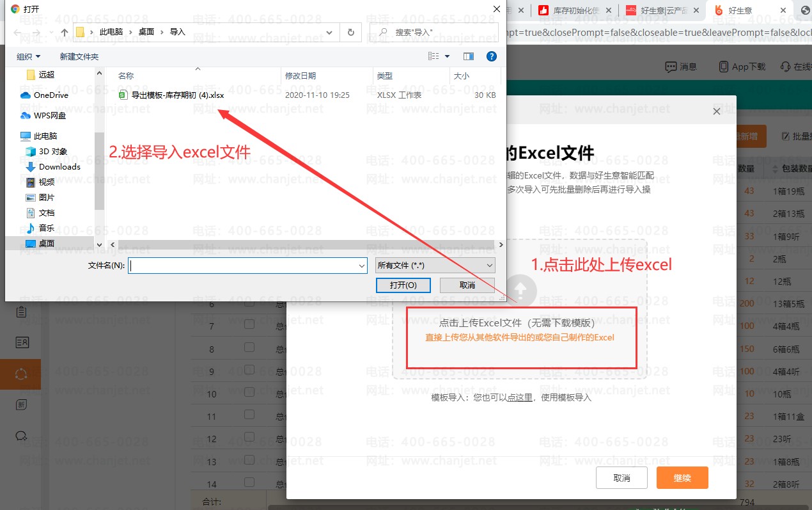812x510 pixels.
Task: Click the help question mark icon
Action: point(492,56)
